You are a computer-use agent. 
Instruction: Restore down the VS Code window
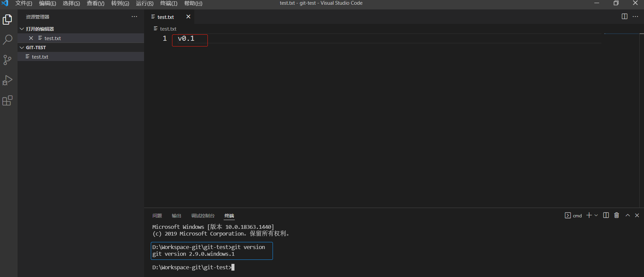[616, 3]
